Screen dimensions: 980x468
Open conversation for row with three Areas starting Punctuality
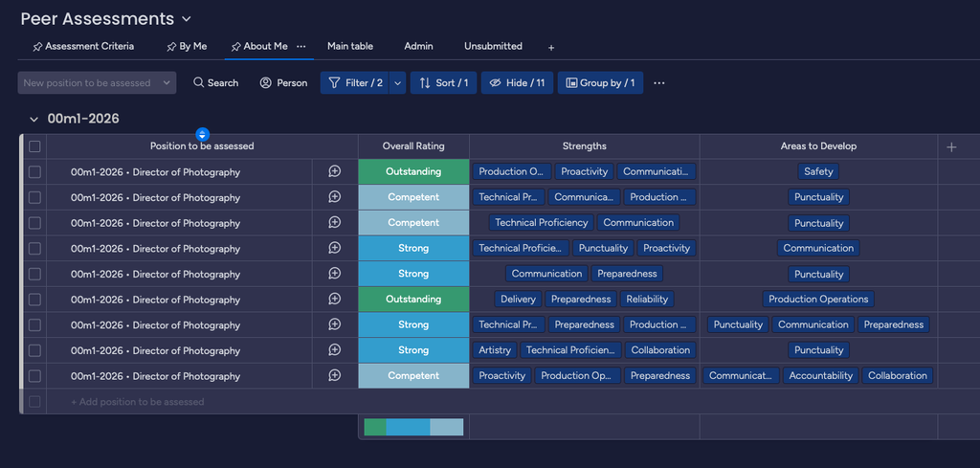[334, 324]
